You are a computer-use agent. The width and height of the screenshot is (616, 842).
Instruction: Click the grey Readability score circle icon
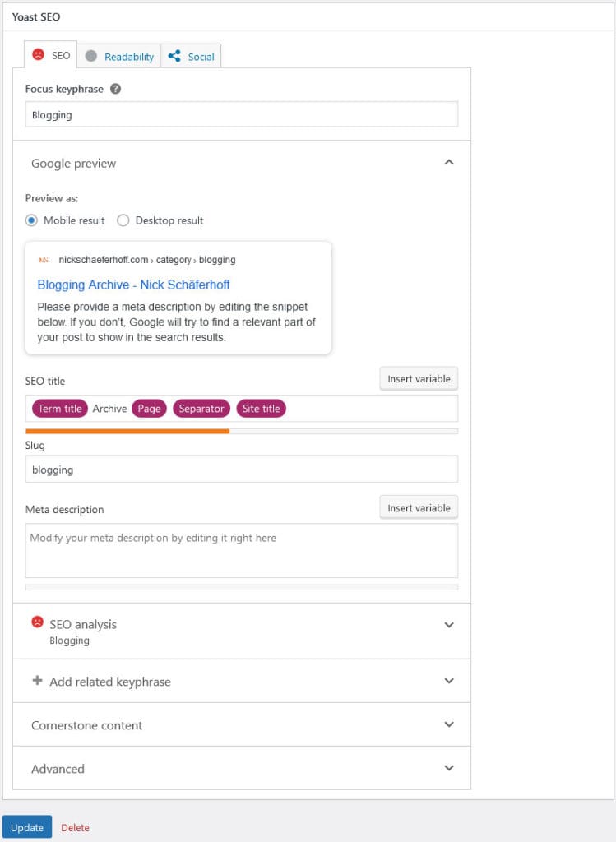[91, 56]
